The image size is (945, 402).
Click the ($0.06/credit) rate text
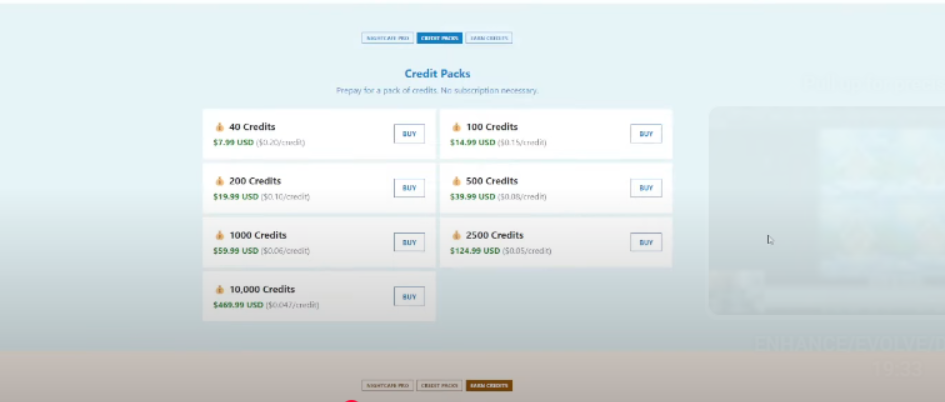click(285, 251)
